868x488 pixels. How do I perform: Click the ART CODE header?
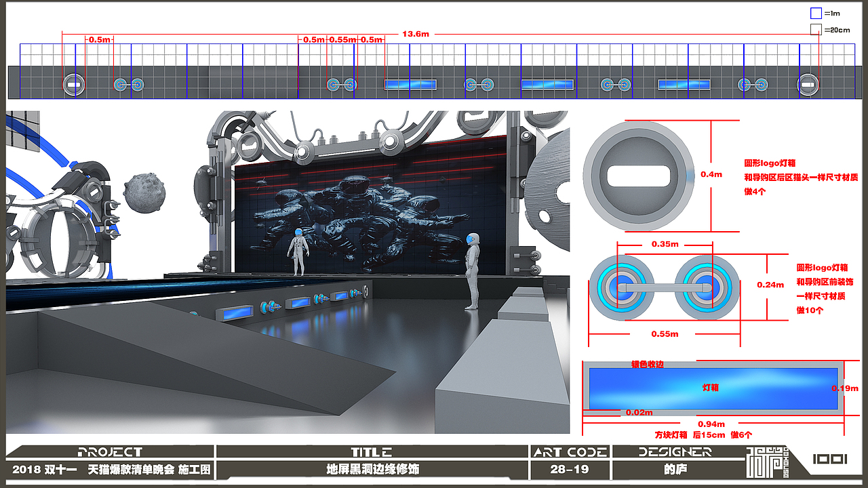(570, 452)
